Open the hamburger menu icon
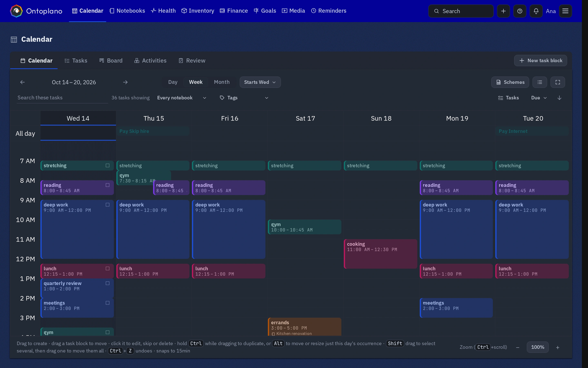588x368 pixels. (x=565, y=11)
